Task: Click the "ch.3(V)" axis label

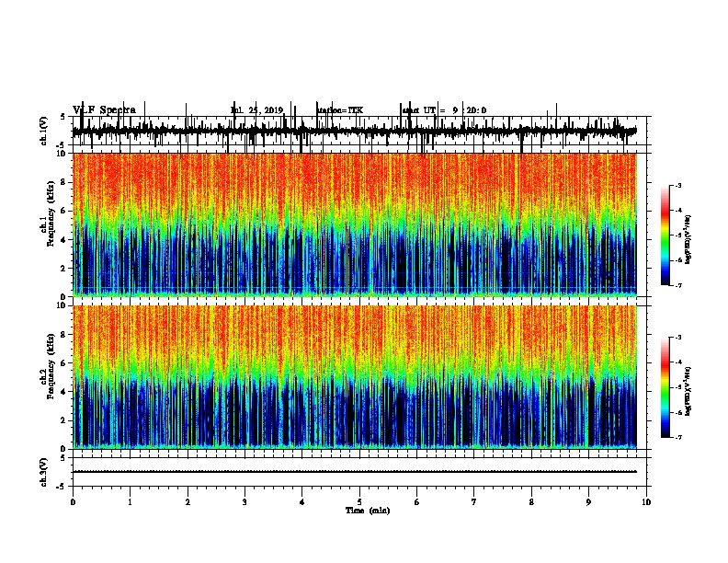Action: coord(44,472)
